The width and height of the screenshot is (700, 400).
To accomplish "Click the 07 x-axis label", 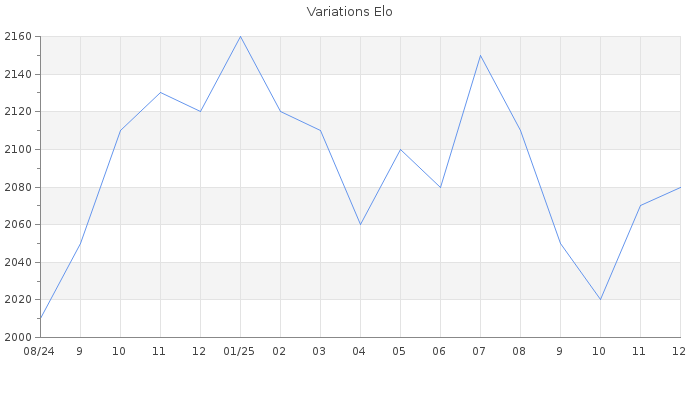I will [x=480, y=352].
